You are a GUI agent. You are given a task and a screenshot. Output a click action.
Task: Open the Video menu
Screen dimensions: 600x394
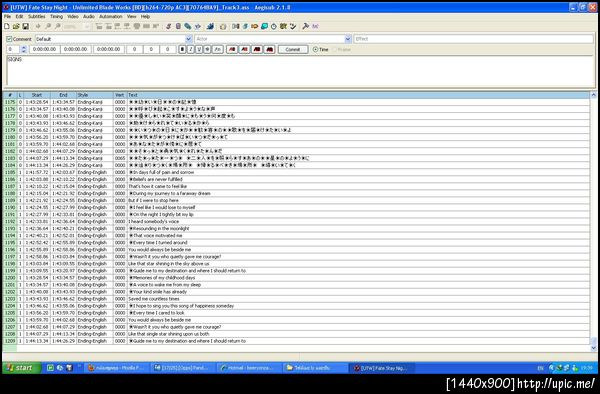pos(73,16)
